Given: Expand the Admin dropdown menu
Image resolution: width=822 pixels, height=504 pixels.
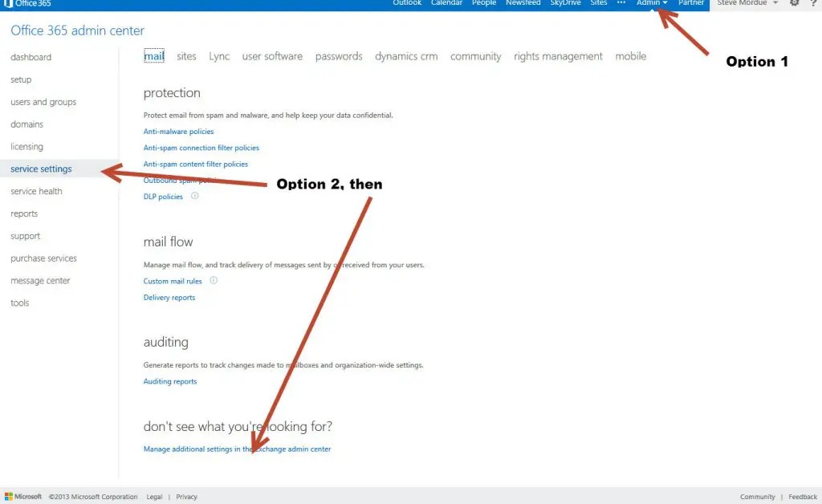Looking at the screenshot, I should coord(649,3).
